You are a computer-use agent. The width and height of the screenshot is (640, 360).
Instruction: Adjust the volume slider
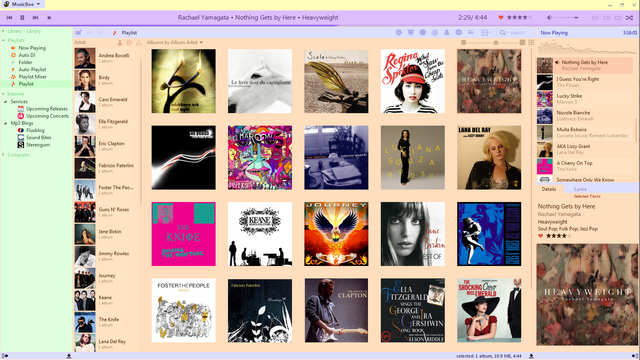pos(567,18)
